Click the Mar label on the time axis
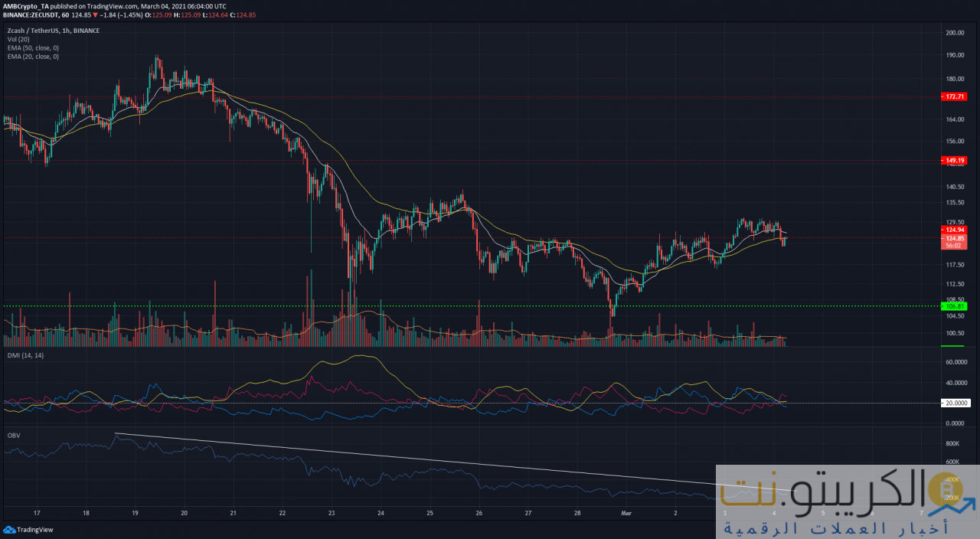This screenshot has height=539, width=980. 626,513
